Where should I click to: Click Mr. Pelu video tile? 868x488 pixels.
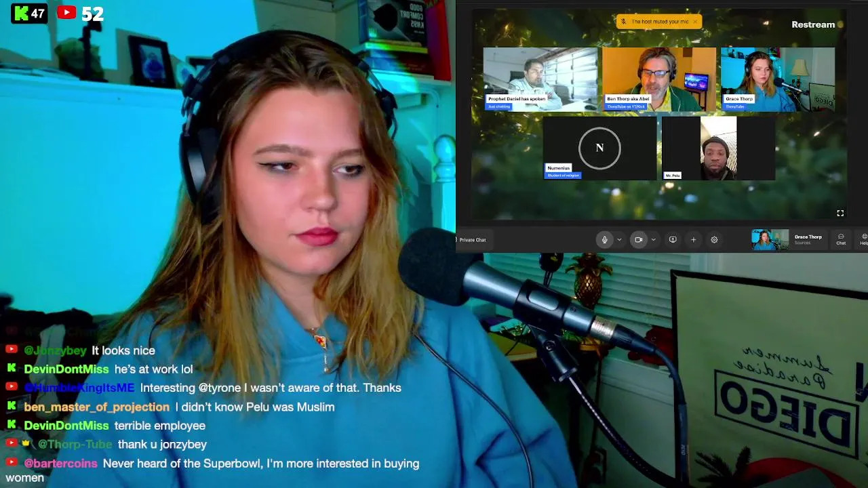point(718,148)
